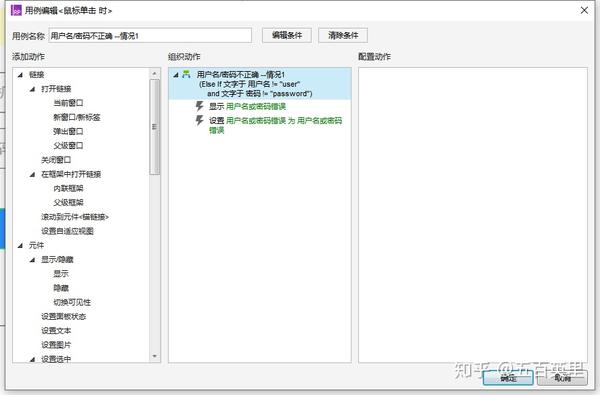Select 滚动到元件<锚链接> action

click(75, 217)
